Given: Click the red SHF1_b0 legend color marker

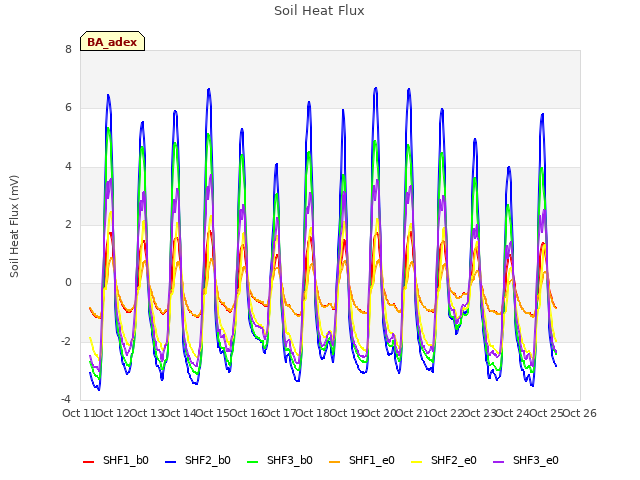Looking at the screenshot, I should pyautogui.click(x=89, y=462).
